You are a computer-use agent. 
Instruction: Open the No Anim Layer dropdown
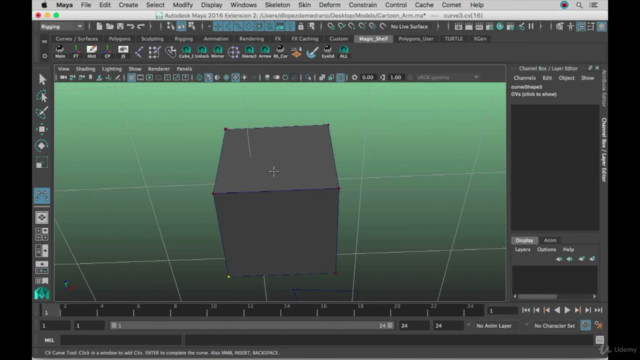point(497,326)
